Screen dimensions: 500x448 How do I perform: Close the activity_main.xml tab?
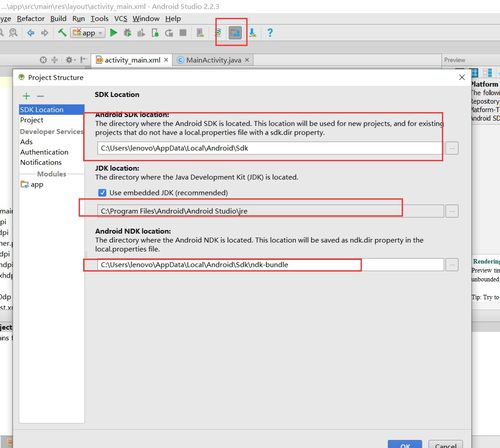[x=166, y=60]
